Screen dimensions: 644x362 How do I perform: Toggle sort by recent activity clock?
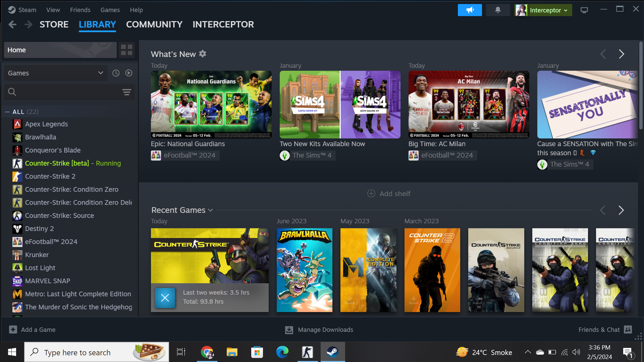tap(116, 73)
